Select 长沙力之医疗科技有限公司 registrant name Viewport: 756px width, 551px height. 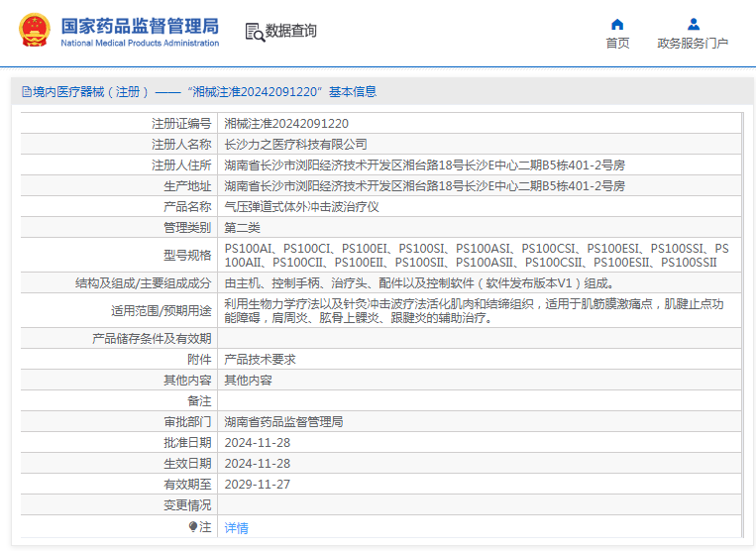click(295, 145)
